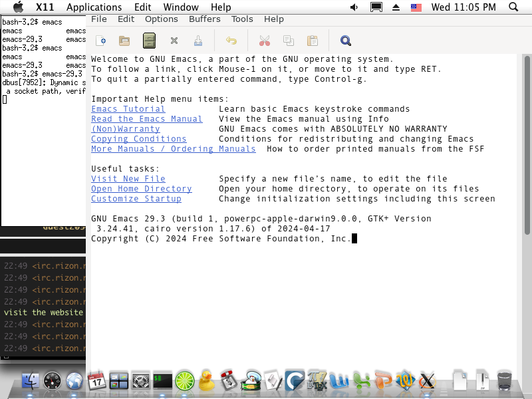
Task: Open the yellow rubber duck app in Dock
Action: [207, 380]
